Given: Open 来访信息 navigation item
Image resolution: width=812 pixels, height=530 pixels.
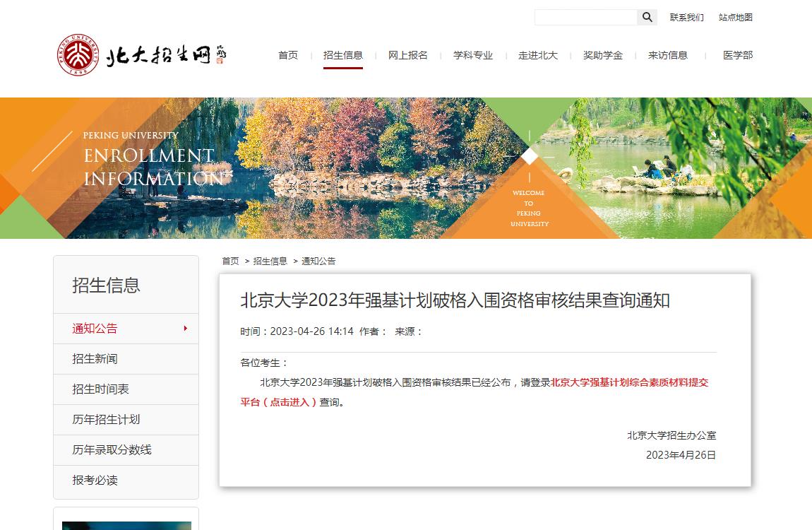Looking at the screenshot, I should [x=667, y=55].
